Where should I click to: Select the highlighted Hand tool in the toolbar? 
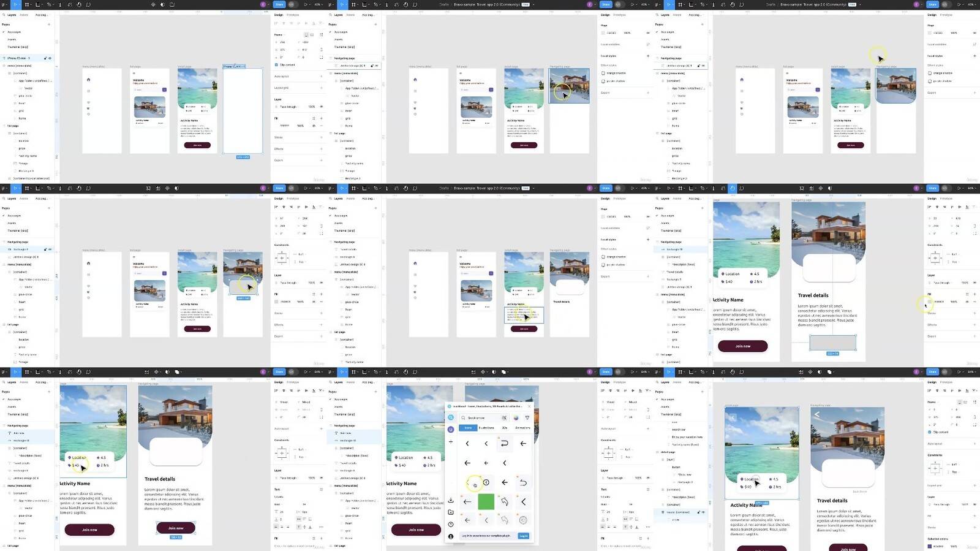733,188
